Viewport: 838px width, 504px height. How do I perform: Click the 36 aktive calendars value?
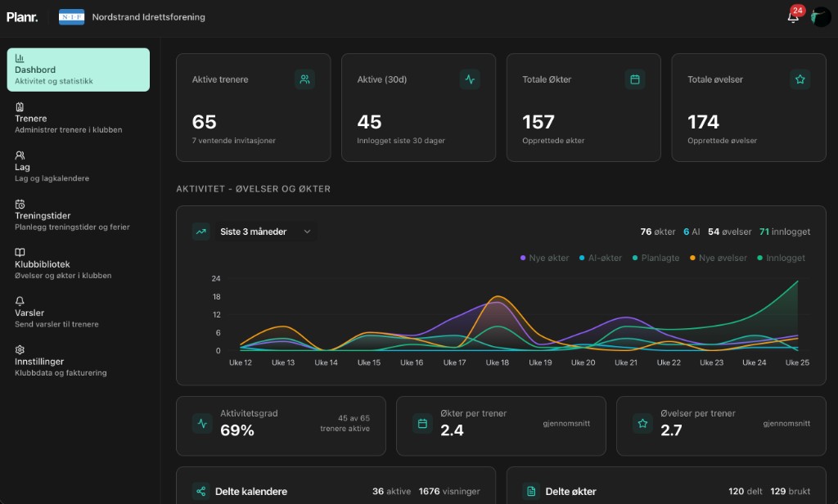coord(392,491)
